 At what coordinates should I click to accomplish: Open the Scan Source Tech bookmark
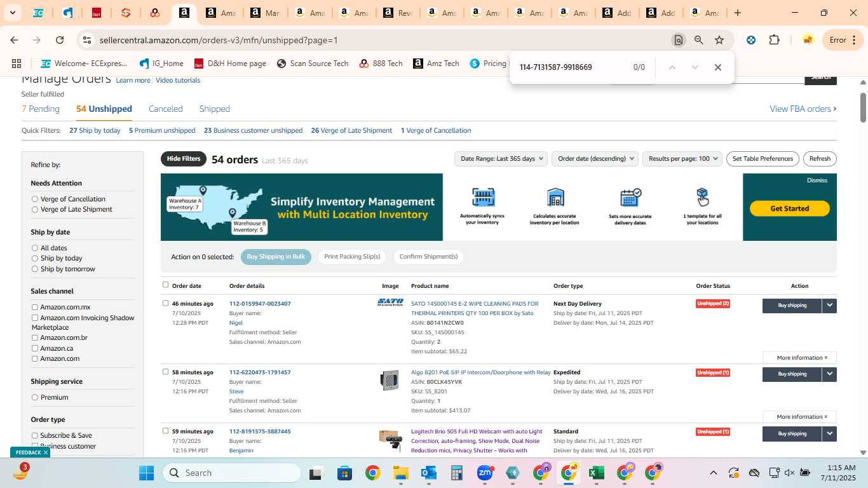313,64
